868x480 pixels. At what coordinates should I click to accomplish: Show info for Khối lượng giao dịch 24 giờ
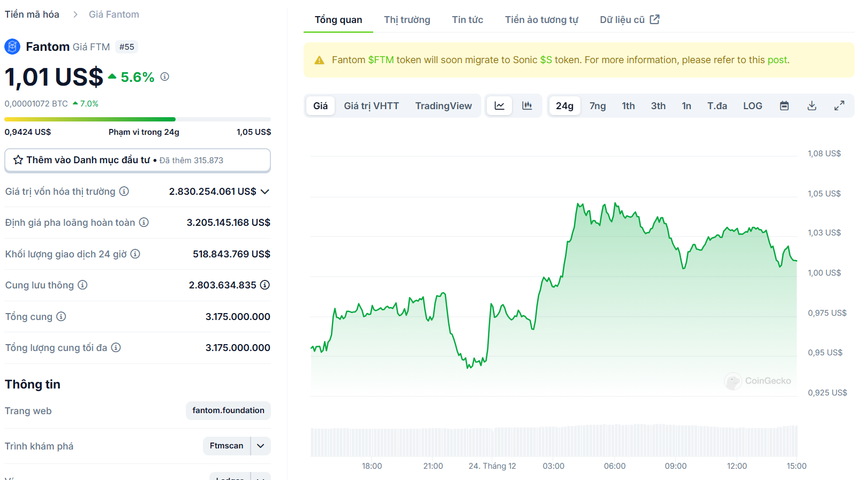135,254
